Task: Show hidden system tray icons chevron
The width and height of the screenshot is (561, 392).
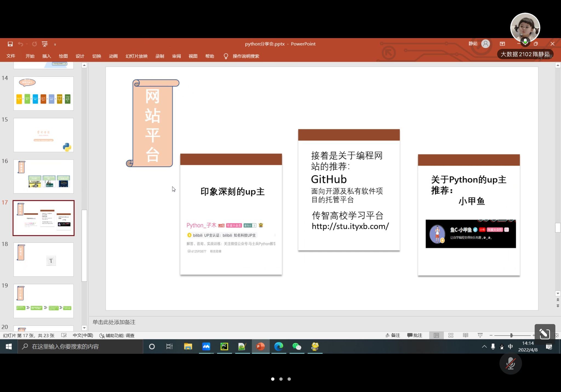Action: [x=484, y=347]
